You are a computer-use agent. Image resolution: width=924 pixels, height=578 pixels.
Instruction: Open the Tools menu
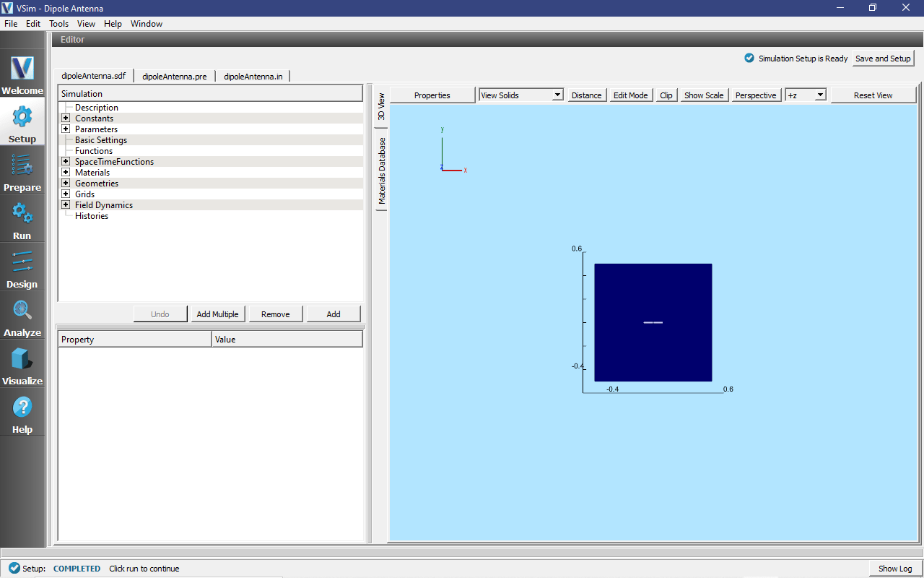(58, 23)
